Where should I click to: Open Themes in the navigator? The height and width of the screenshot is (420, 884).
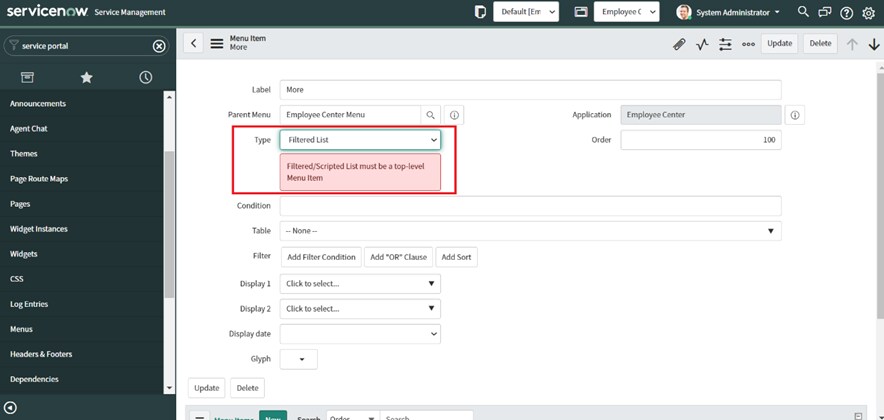coord(24,153)
